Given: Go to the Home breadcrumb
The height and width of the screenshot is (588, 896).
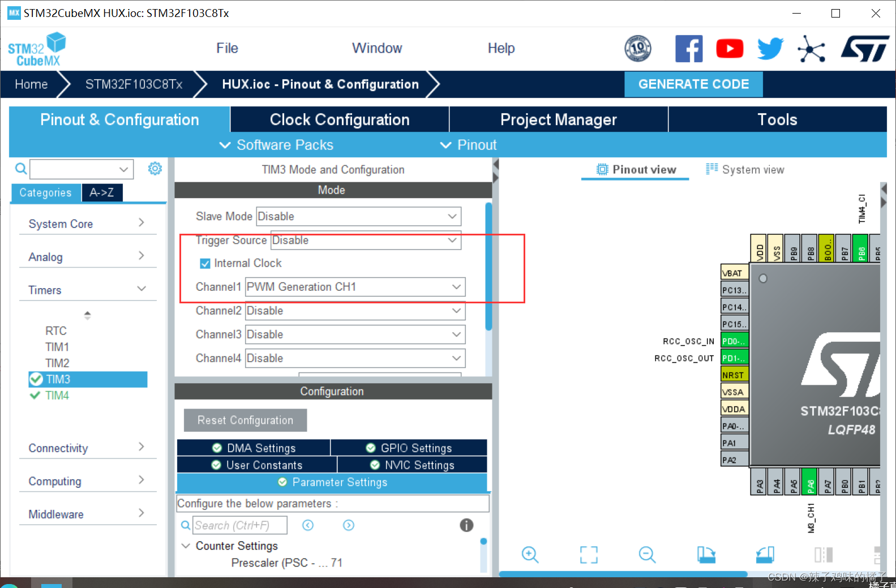Looking at the screenshot, I should [31, 84].
